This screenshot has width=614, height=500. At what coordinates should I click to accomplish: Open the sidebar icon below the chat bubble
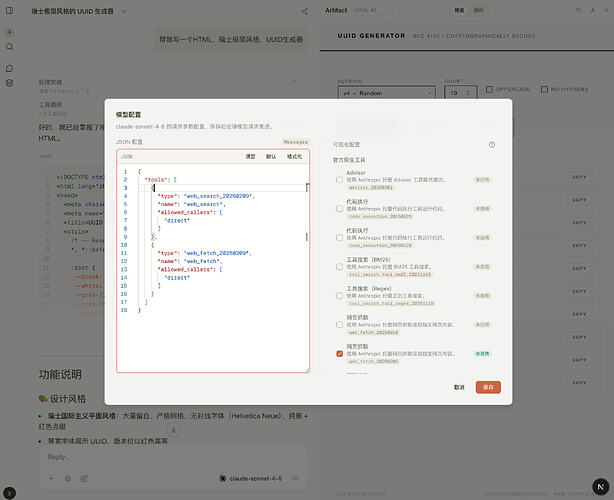pos(9,83)
